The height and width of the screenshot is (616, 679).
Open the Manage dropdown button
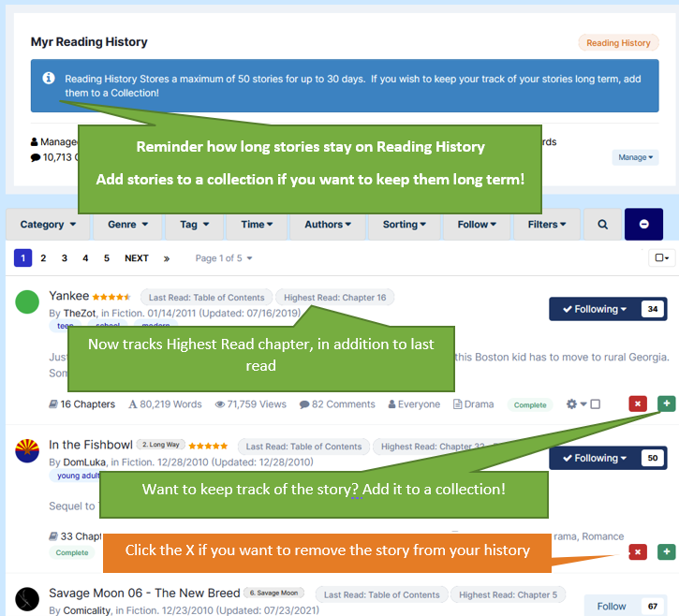636,157
